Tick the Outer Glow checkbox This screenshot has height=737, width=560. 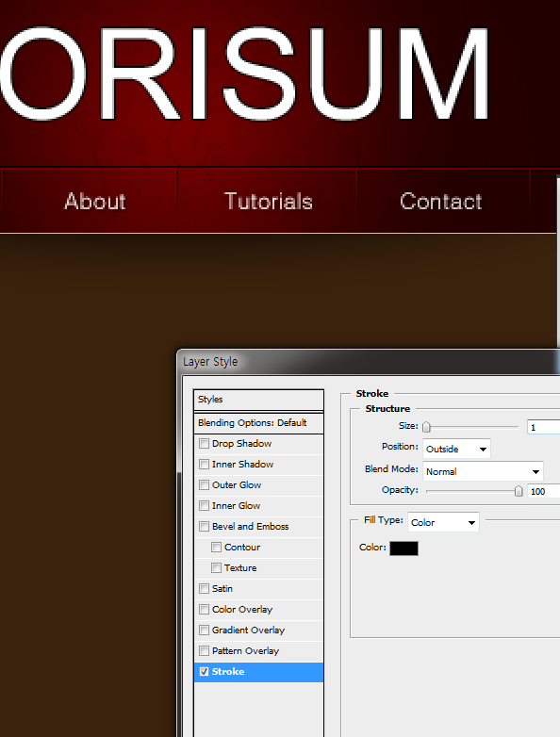pos(204,484)
